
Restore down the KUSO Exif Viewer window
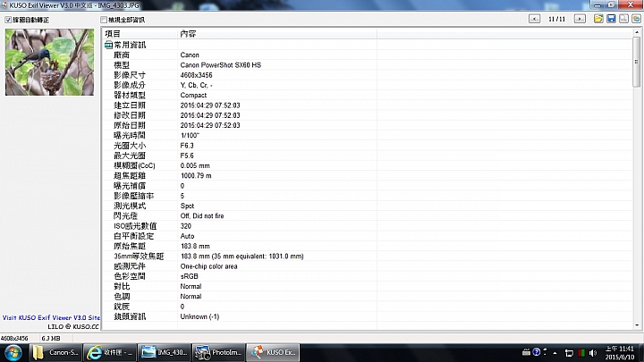(611, 5)
